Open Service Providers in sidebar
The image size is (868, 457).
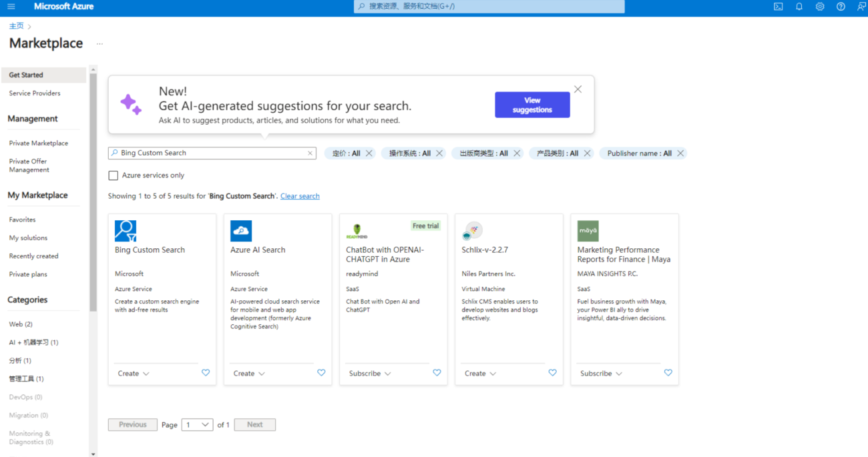[x=35, y=93]
